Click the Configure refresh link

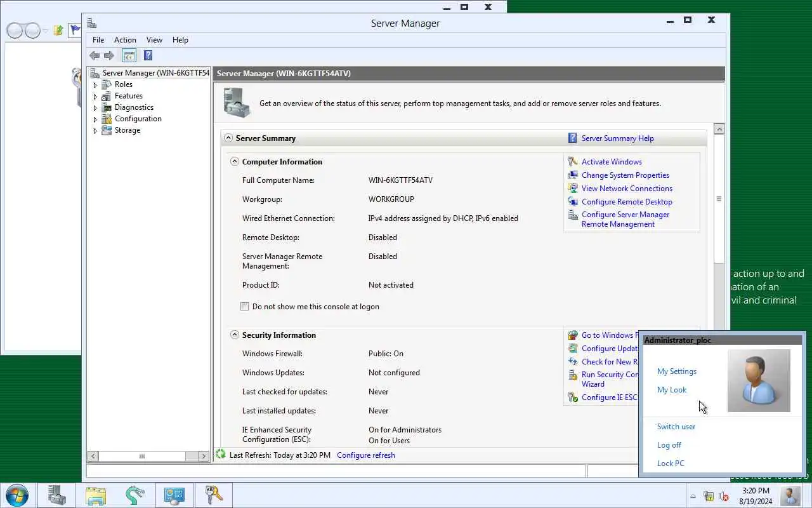(x=366, y=455)
